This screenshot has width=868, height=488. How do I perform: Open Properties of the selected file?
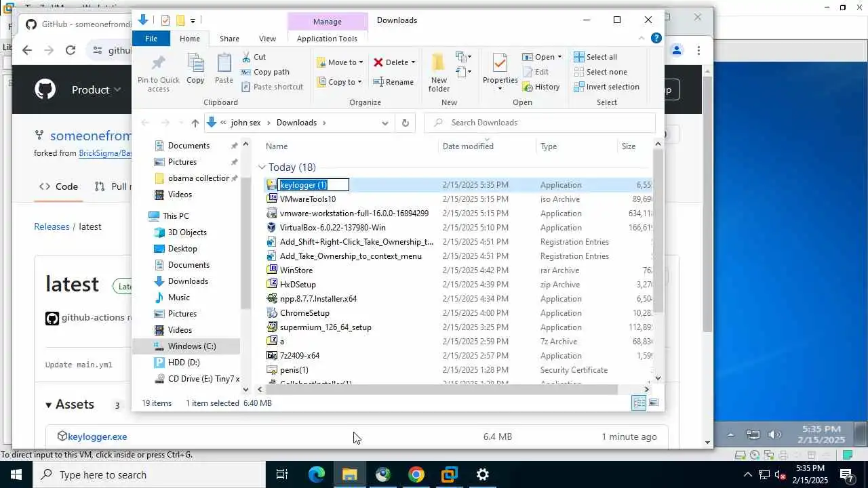tap(500, 72)
